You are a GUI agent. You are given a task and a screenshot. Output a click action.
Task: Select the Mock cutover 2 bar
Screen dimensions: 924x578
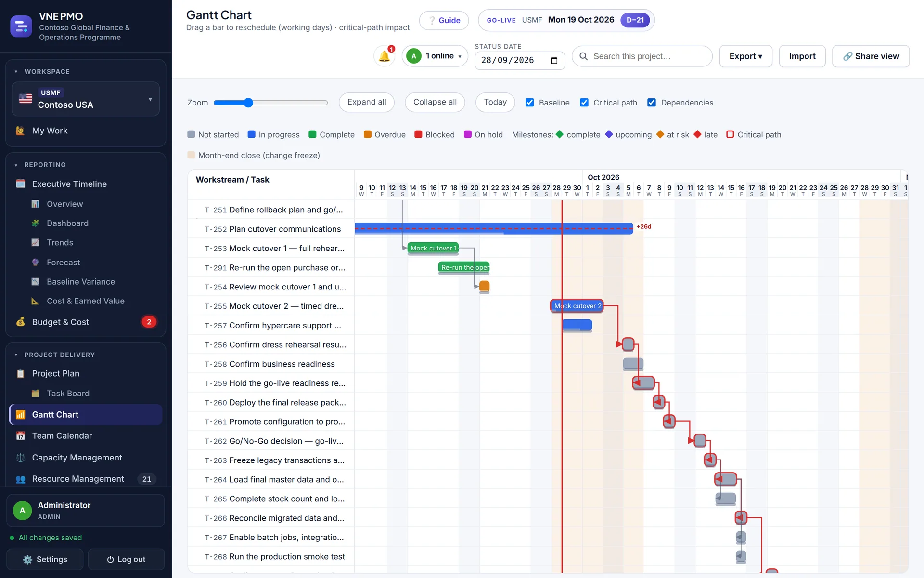[x=577, y=306]
